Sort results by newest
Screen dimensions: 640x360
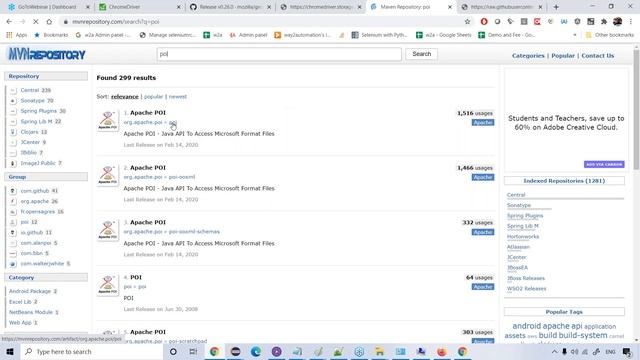178,97
